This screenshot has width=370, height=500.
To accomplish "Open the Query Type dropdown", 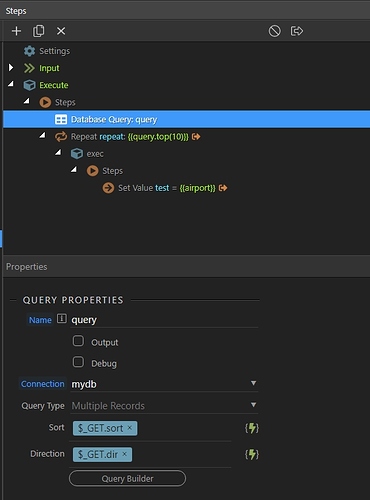I will 164,406.
